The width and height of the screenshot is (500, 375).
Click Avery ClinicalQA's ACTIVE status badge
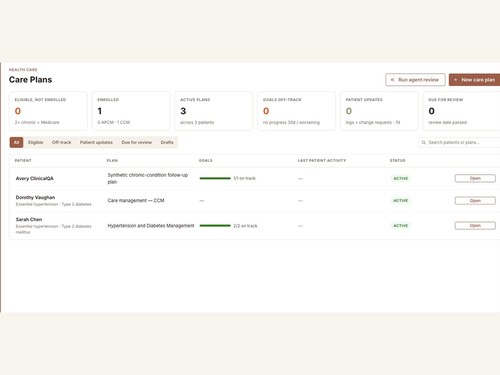pos(401,179)
